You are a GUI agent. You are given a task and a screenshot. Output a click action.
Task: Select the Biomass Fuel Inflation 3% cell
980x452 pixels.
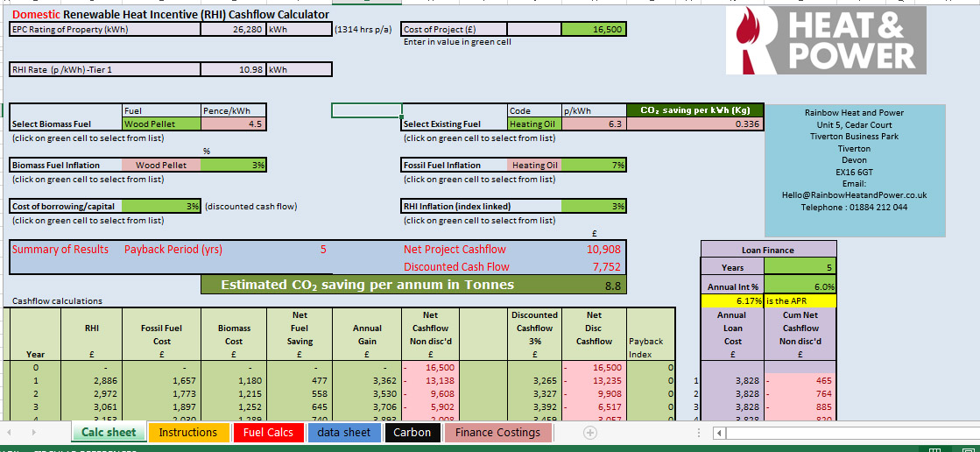point(234,166)
